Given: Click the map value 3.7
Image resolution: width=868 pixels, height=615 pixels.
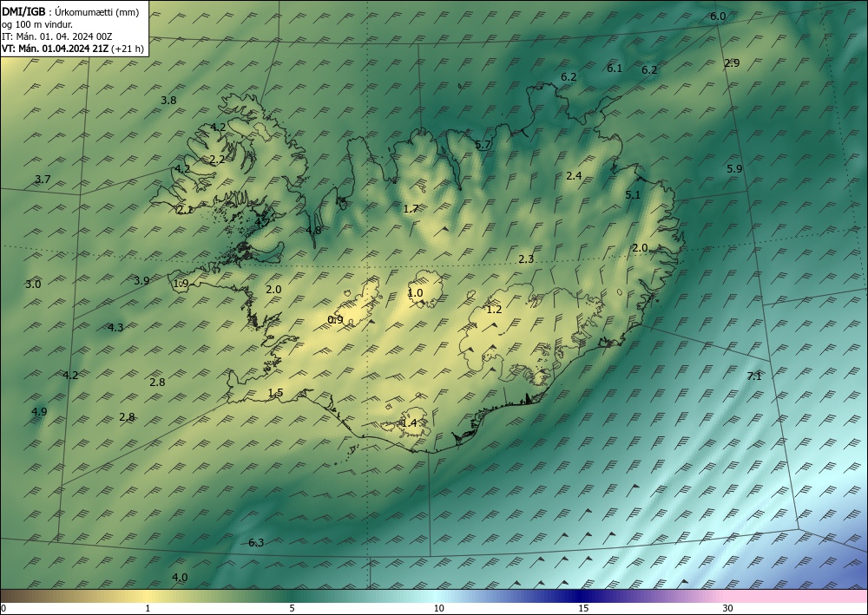Looking at the screenshot, I should coord(43,180).
